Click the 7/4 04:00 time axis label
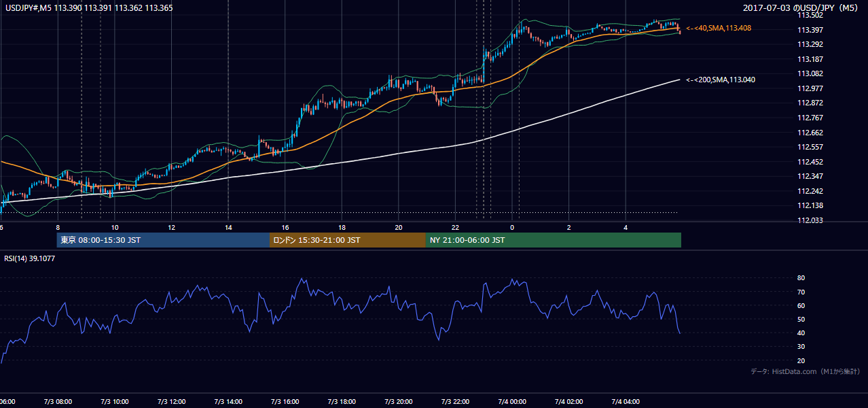Image resolution: width=868 pixels, height=408 pixels. coord(626,401)
